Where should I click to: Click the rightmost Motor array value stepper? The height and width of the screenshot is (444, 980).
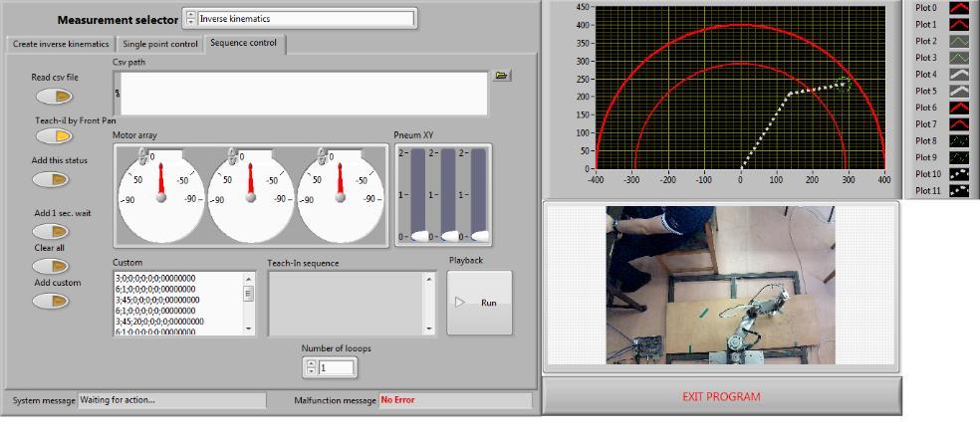pyautogui.click(x=322, y=156)
